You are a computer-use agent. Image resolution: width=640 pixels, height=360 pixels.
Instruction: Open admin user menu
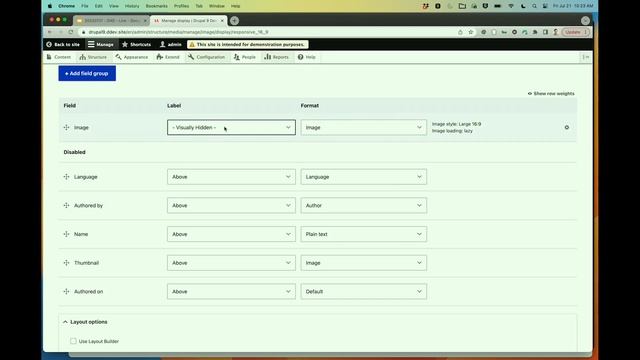[170, 44]
